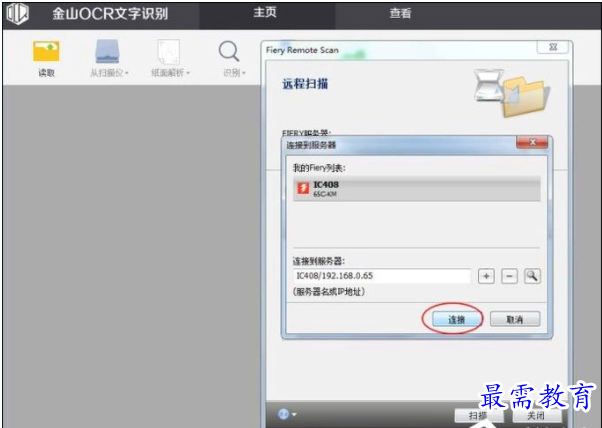The width and height of the screenshot is (602, 428).
Task: Click the search magnifier button for servers
Action: pyautogui.click(x=533, y=276)
